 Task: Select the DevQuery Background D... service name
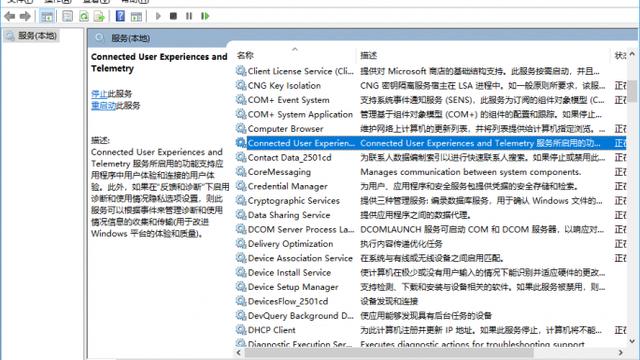[300, 316]
